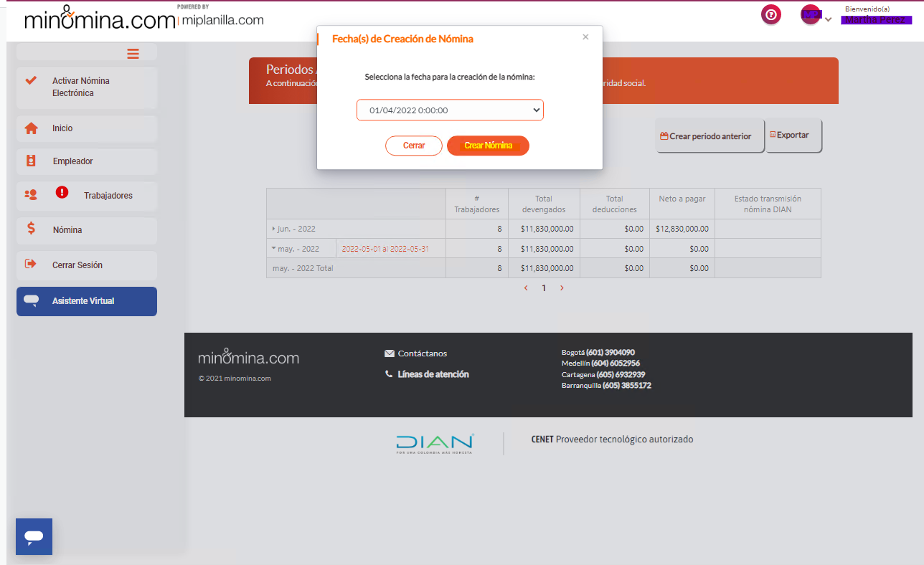This screenshot has height=565, width=924.
Task: Click the Medellín (604) 6052956 phone number
Action: point(601,364)
